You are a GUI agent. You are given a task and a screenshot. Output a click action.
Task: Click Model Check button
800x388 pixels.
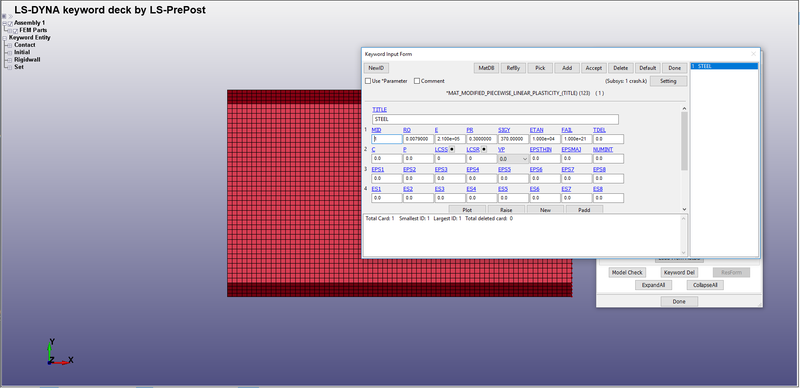pyautogui.click(x=628, y=273)
